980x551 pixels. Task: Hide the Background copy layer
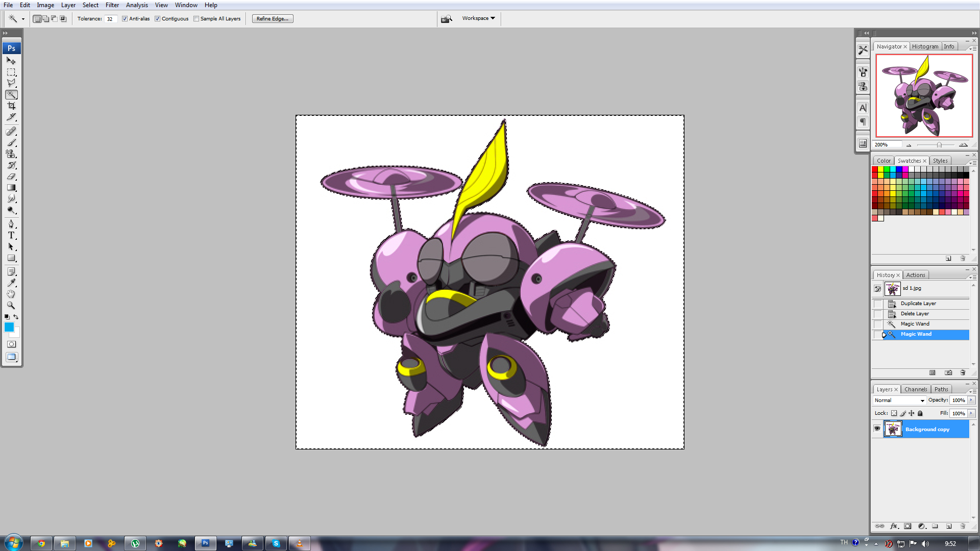[x=877, y=429]
